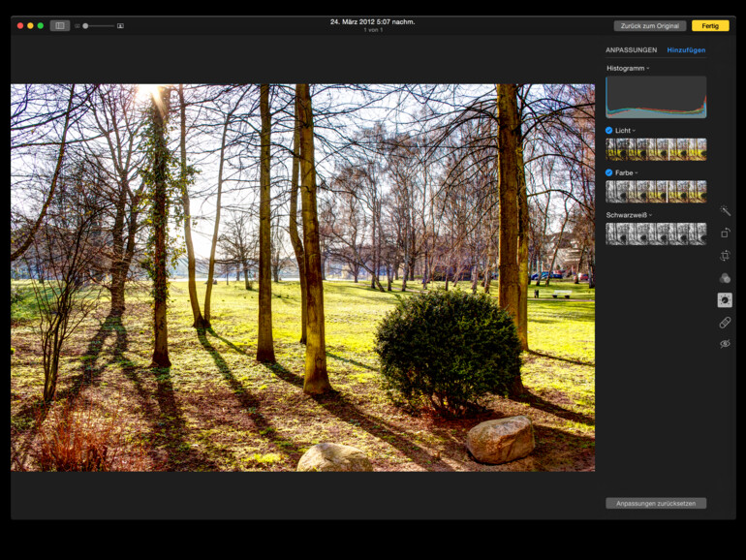
Task: Open the Crop tool
Action: point(725,256)
